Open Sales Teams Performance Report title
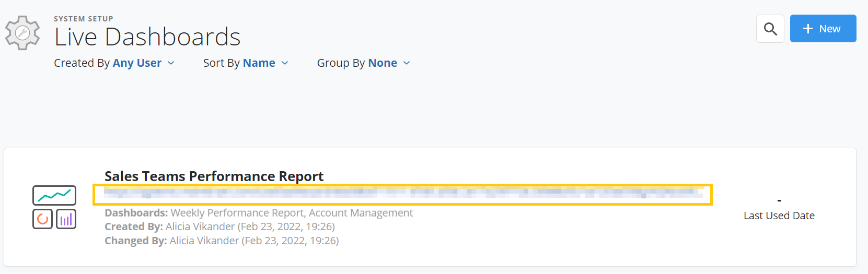This screenshot has height=274, width=868. (214, 176)
